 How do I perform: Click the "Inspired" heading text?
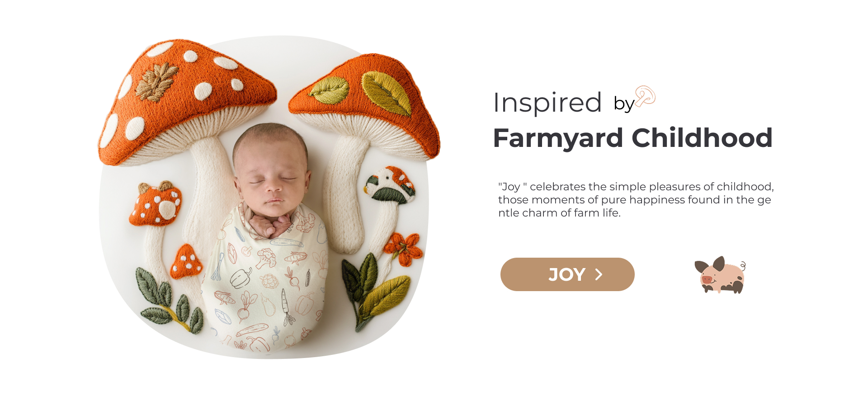[547, 102]
